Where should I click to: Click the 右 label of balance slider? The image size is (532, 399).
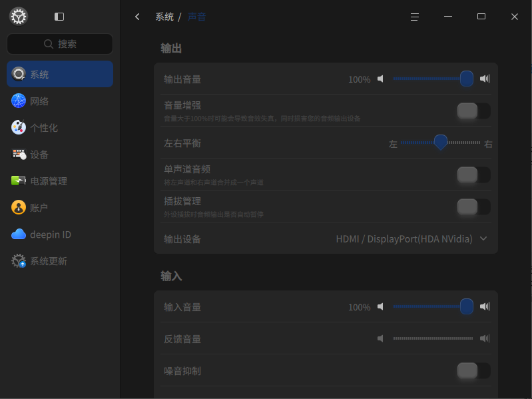pos(488,144)
